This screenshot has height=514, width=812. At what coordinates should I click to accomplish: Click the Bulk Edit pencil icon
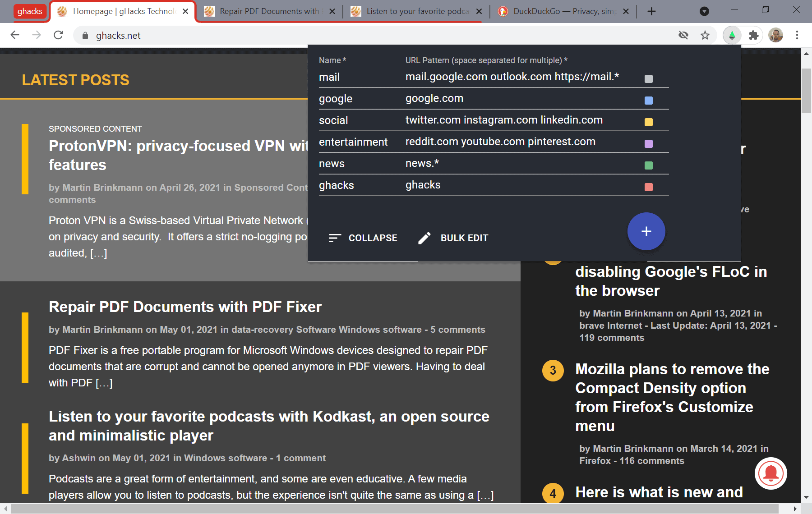click(x=424, y=238)
